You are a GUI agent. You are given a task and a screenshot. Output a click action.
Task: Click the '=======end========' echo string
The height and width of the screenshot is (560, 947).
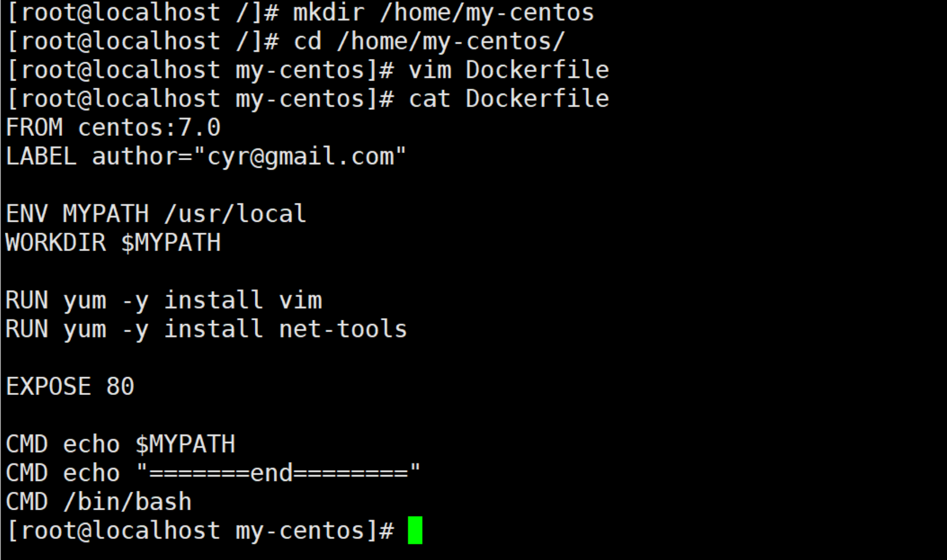278,473
